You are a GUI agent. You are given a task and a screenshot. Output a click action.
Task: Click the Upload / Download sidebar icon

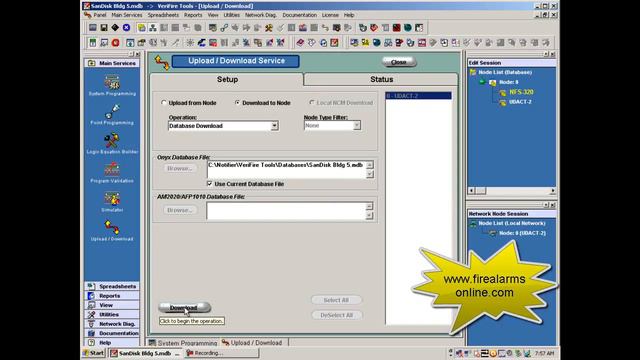[112, 227]
